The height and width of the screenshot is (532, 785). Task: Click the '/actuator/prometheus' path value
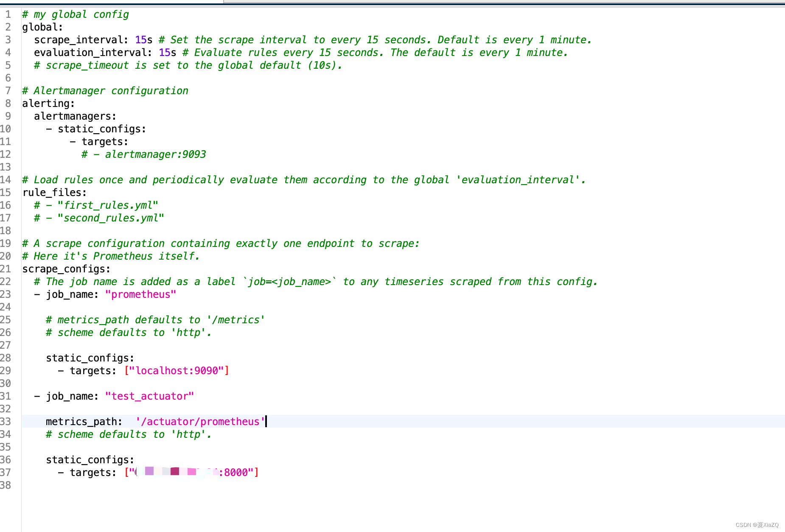[200, 422]
